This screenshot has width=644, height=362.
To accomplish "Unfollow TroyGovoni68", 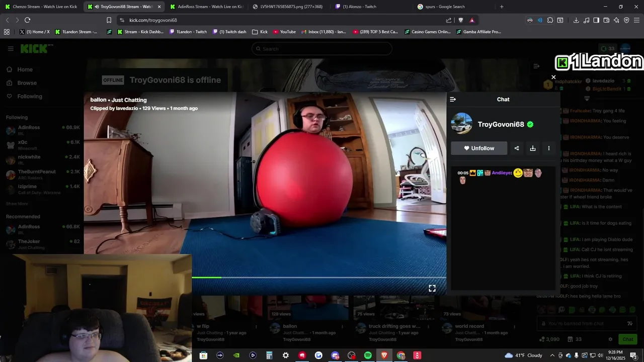I will pyautogui.click(x=479, y=148).
